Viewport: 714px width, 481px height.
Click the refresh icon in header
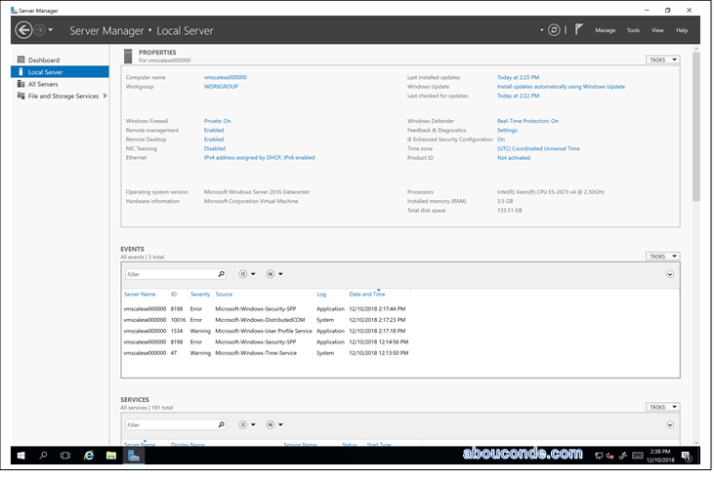coord(554,30)
